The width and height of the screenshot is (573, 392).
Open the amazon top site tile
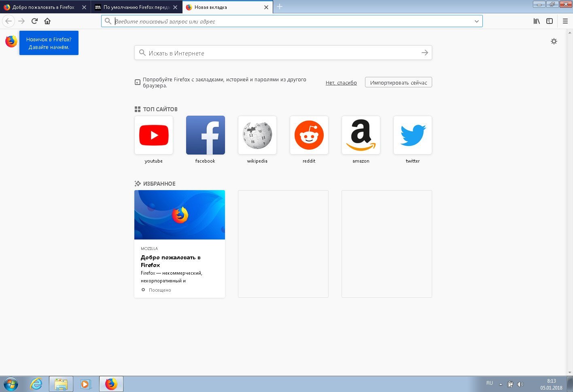pyautogui.click(x=361, y=135)
